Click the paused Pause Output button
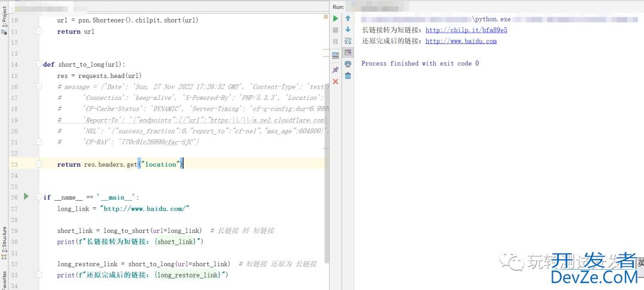 click(336, 41)
